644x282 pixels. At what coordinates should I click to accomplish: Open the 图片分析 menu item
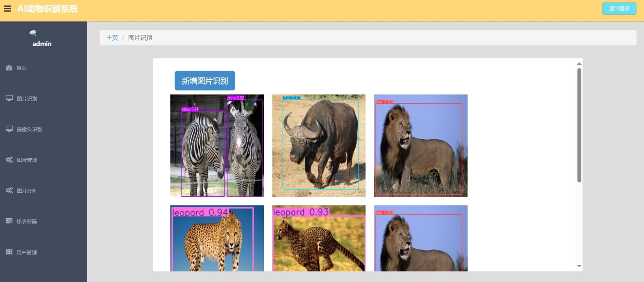[27, 191]
